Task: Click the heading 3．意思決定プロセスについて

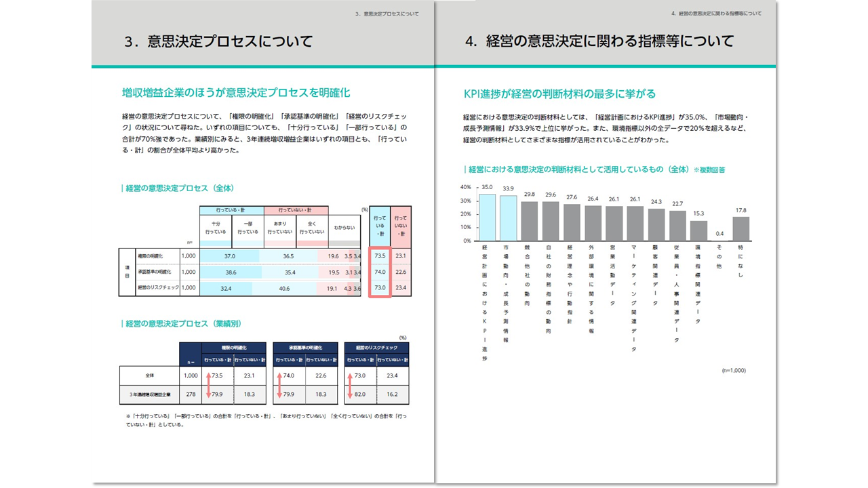Action: point(218,41)
